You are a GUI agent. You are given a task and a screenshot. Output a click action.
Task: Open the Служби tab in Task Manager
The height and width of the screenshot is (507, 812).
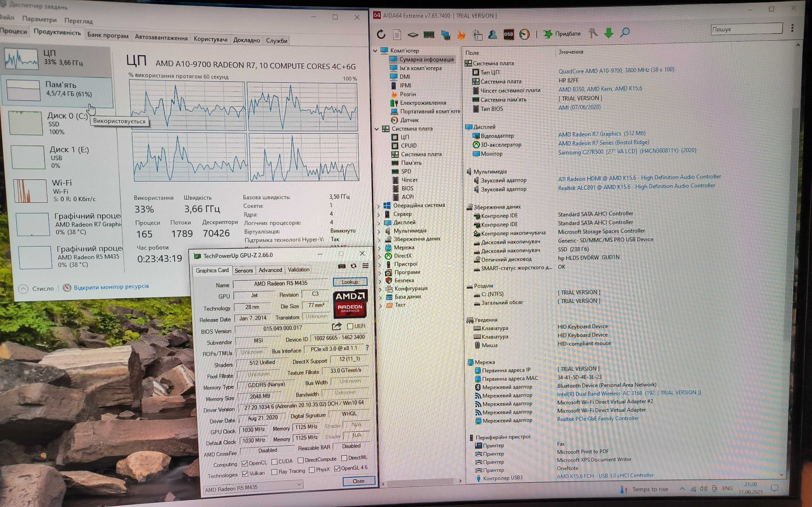[277, 41]
